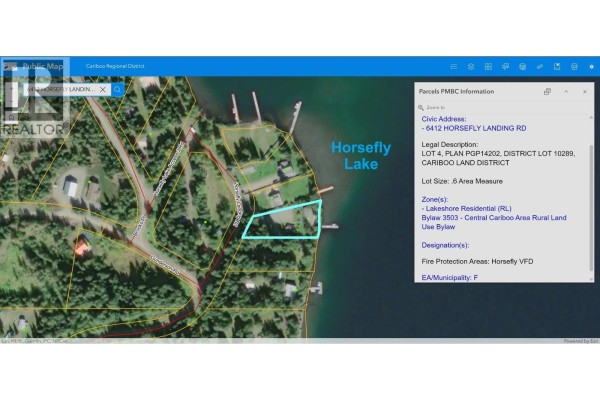Image resolution: width=600 pixels, height=400 pixels.
Task: Open the EA/Municipality: F link
Action: (450, 278)
